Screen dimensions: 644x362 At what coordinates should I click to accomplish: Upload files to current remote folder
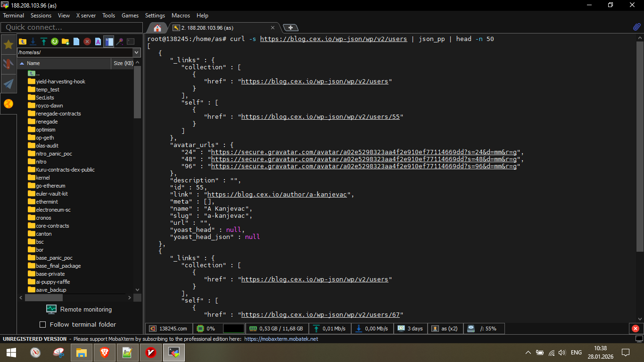point(44,41)
